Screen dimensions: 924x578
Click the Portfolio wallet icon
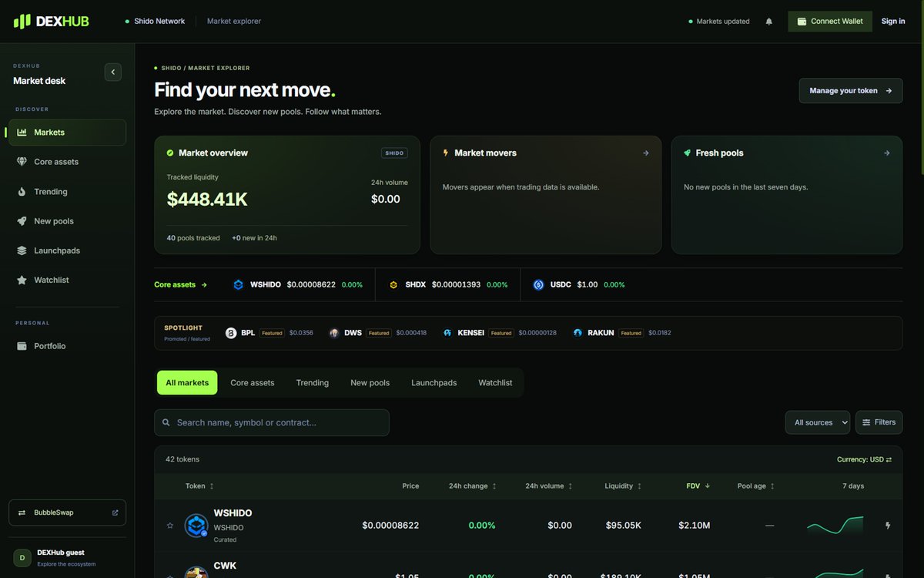22,346
